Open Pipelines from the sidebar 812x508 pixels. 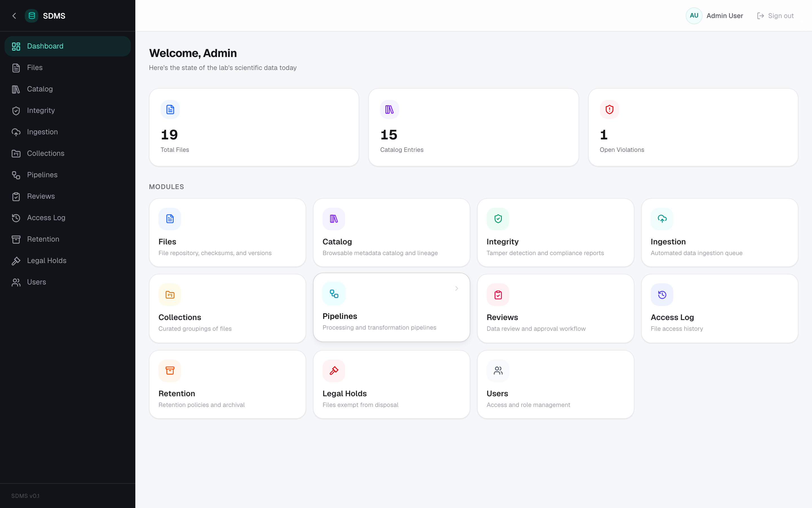coord(67,175)
